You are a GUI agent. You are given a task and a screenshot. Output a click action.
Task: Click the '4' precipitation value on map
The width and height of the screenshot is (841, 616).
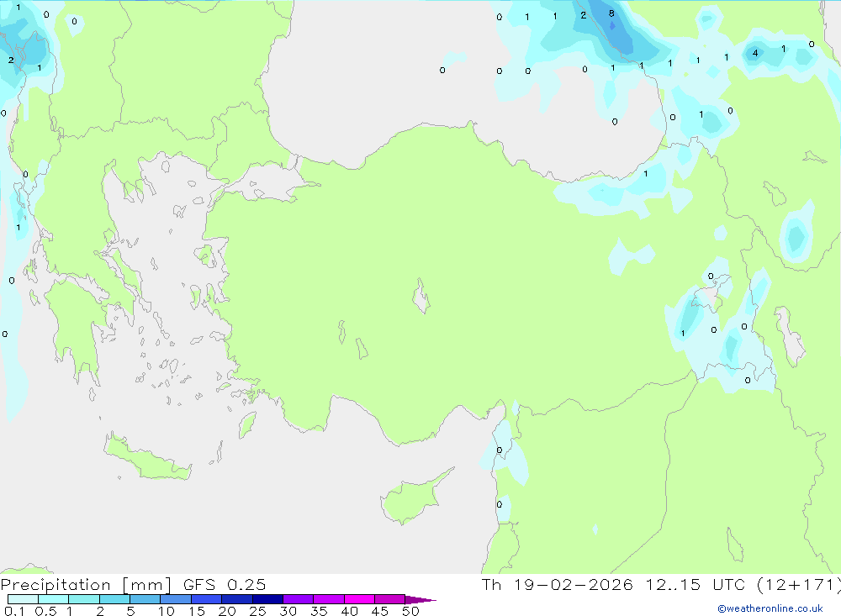755,53
